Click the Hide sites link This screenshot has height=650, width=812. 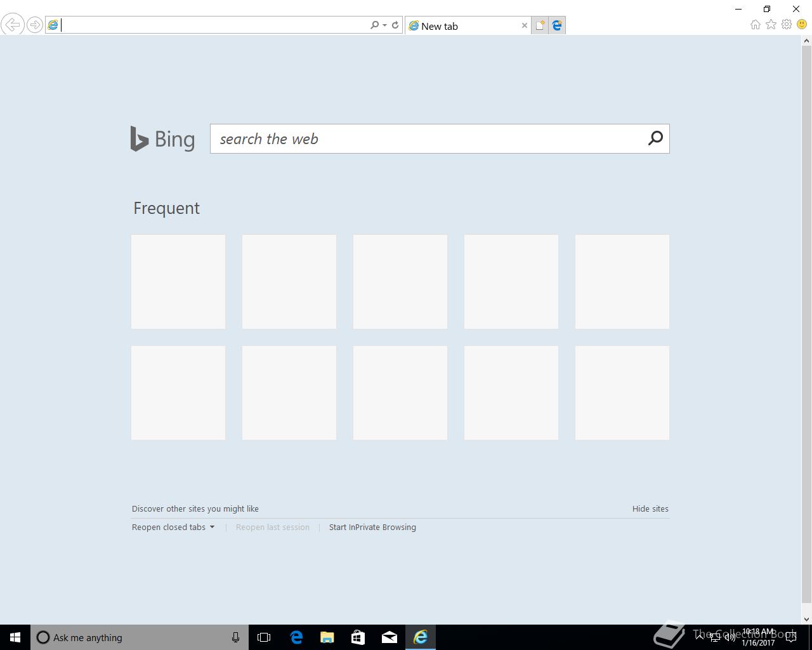pos(650,508)
